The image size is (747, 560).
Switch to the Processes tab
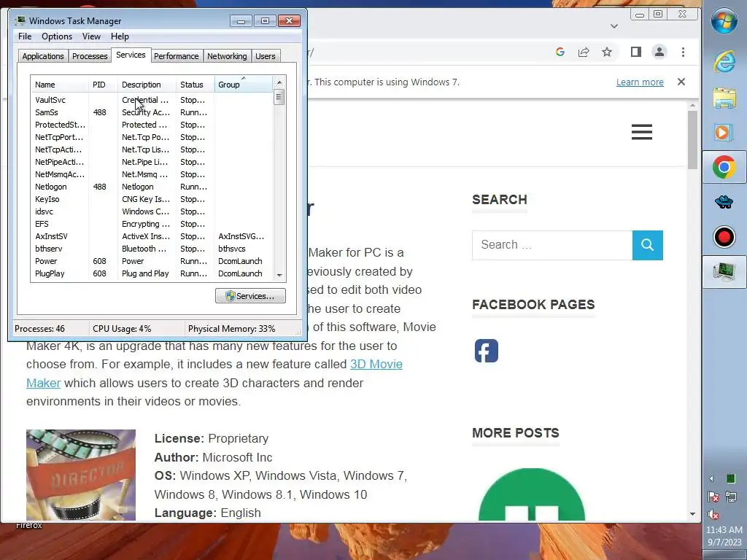(x=90, y=56)
